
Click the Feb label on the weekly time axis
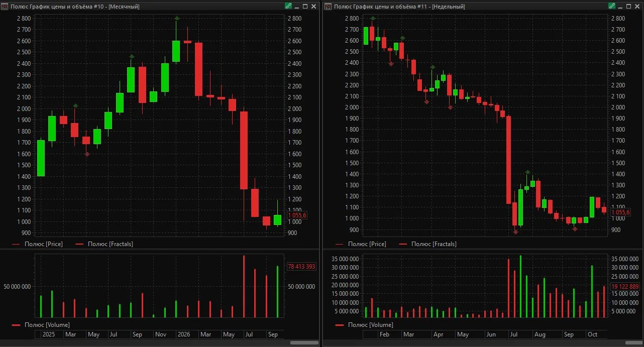point(384,334)
